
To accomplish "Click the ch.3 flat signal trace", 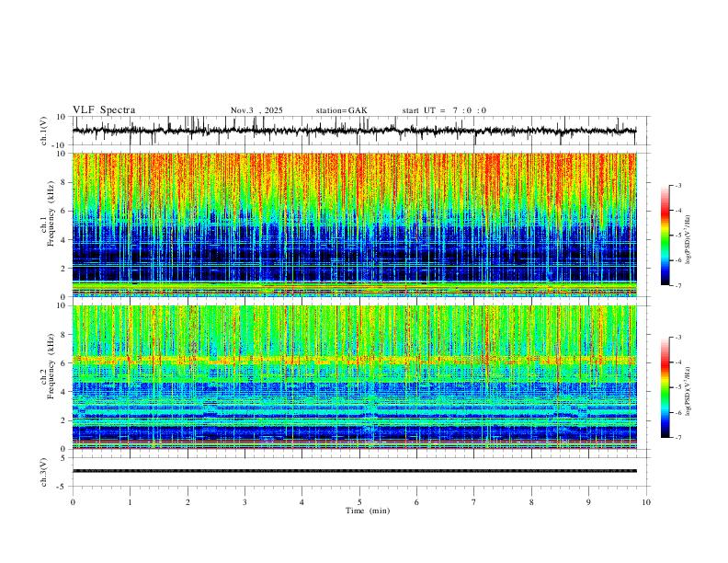I will tap(354, 471).
